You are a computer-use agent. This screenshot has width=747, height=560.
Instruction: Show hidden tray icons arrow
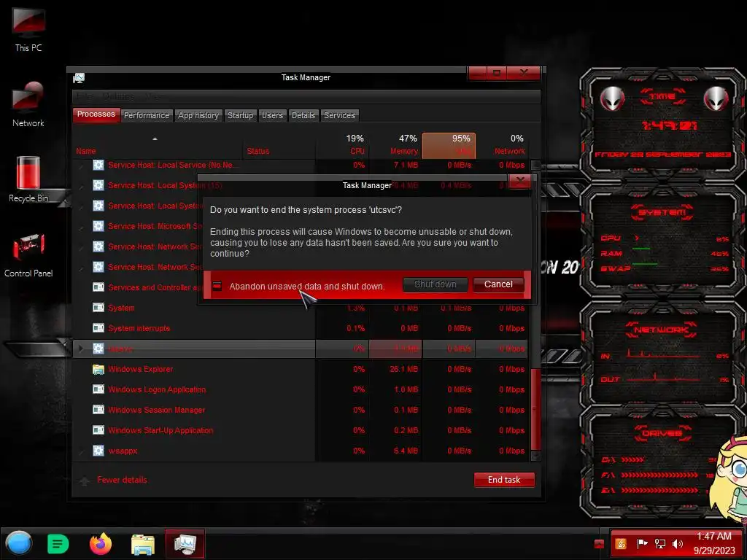(600, 544)
